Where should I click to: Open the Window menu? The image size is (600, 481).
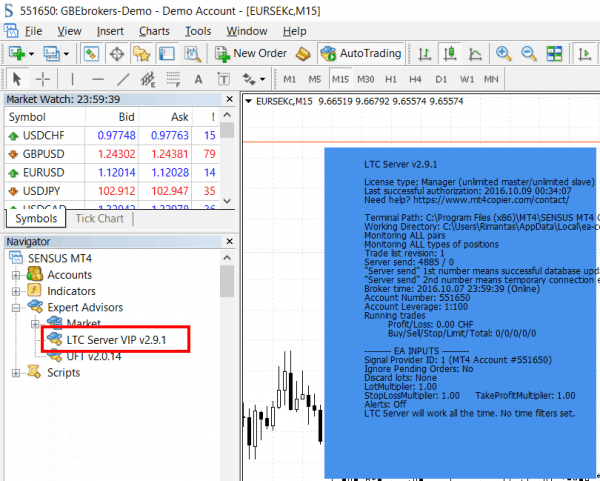(247, 31)
